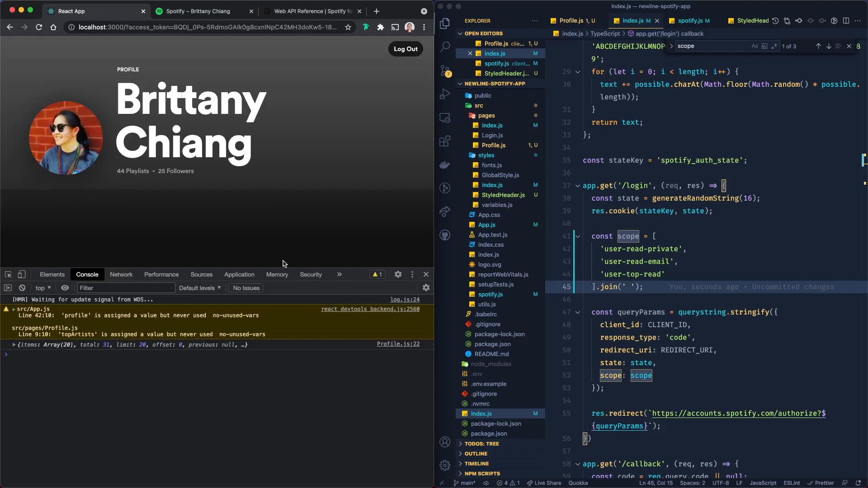The image size is (868, 488).
Task: Click Open Changes icon in editor toolbar
Action: click(x=787, y=21)
